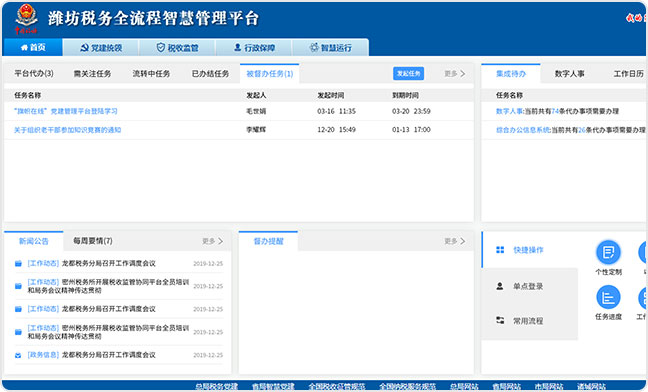Expand 更多 in the news panel
The width and height of the screenshot is (648, 392).
point(212,241)
